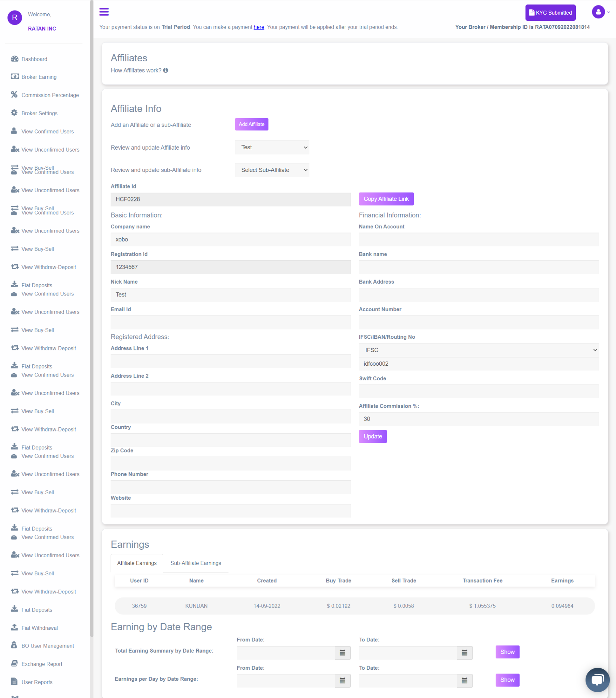Click the Copy Affiliate Link button
616x698 pixels.
[386, 199]
